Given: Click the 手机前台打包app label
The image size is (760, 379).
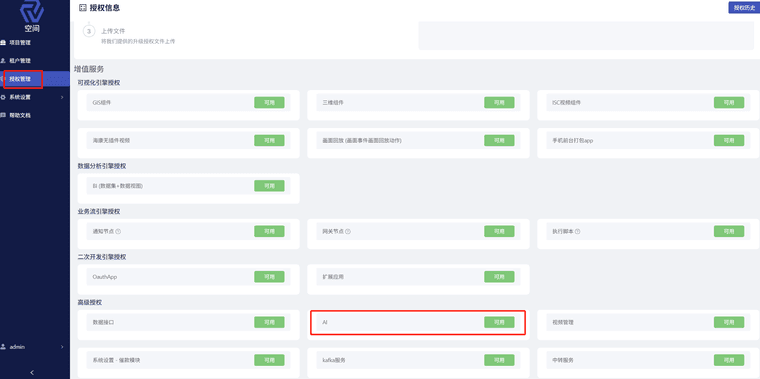Looking at the screenshot, I should pyautogui.click(x=573, y=141).
